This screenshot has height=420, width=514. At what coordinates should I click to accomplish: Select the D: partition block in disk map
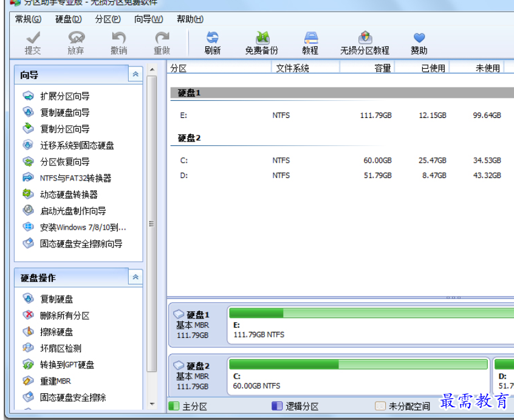tap(504, 376)
